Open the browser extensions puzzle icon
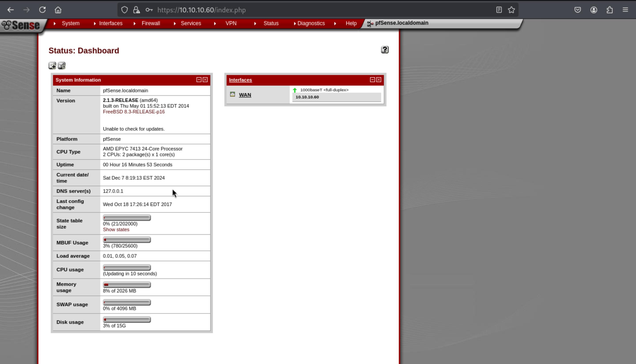Viewport: 636px width, 364px height. click(609, 10)
